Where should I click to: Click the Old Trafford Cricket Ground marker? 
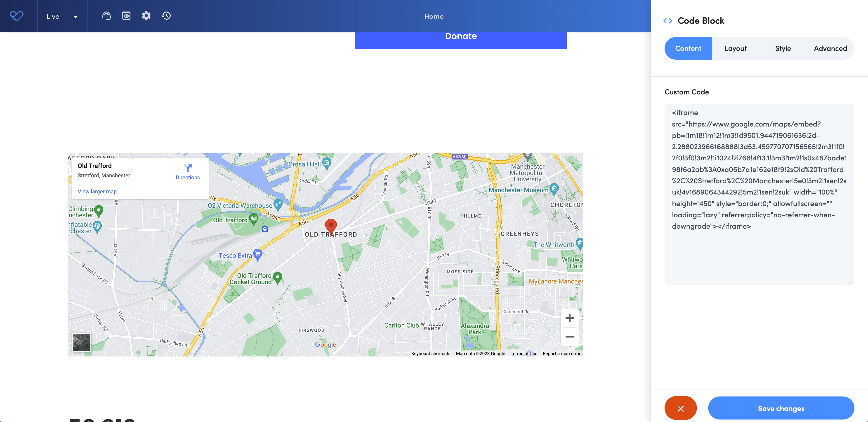coord(277,278)
